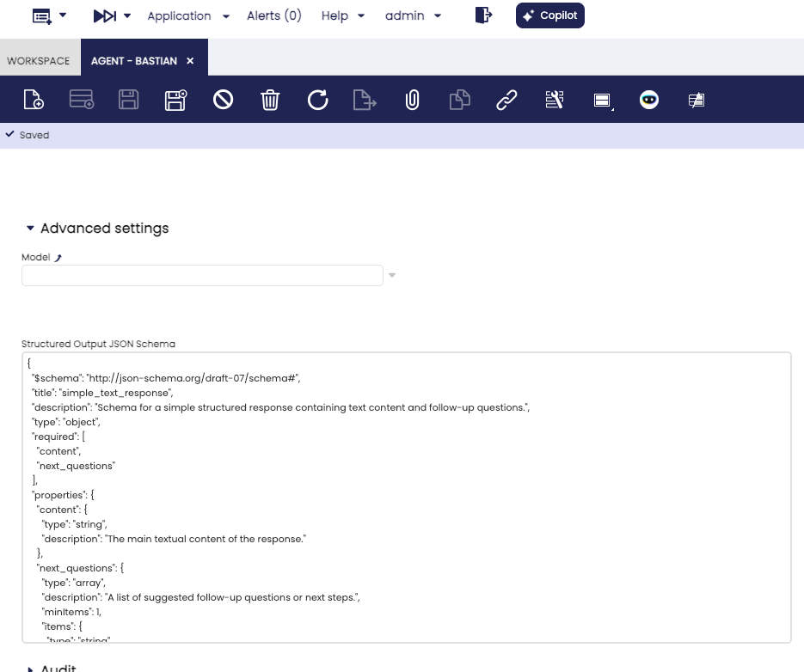Open the Attachments paperclip icon
The image size is (804, 672).
pyautogui.click(x=412, y=100)
